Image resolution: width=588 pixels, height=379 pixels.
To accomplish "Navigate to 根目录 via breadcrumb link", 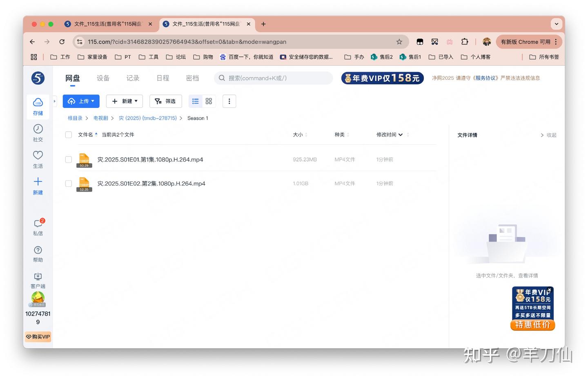I will point(75,118).
